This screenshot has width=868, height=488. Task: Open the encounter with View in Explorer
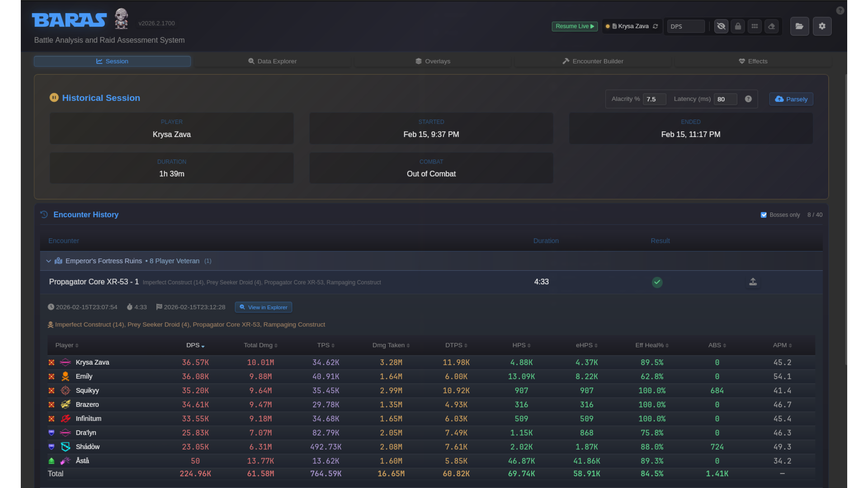click(263, 307)
